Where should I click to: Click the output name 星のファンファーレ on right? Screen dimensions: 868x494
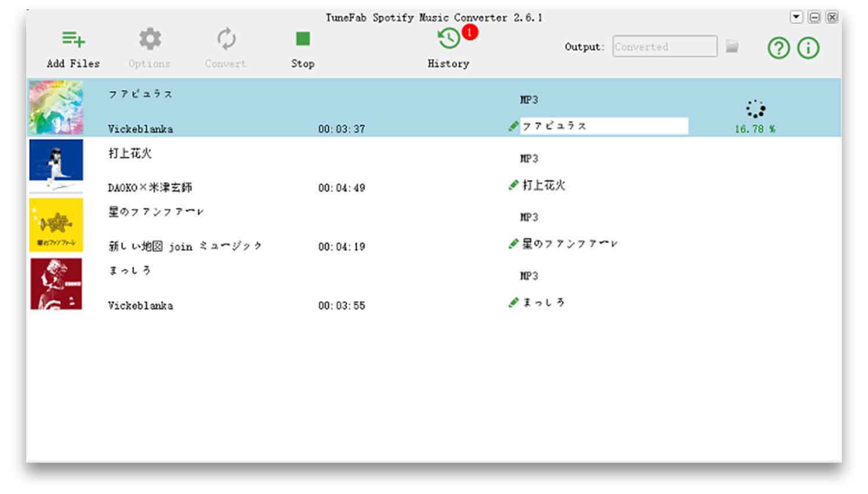coord(570,244)
